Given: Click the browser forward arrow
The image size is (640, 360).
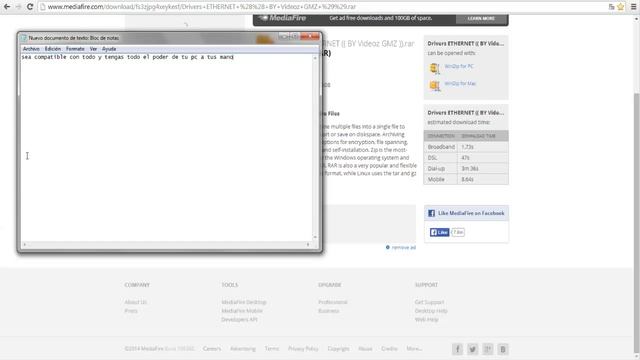Looking at the screenshot, I should coord(18,7).
